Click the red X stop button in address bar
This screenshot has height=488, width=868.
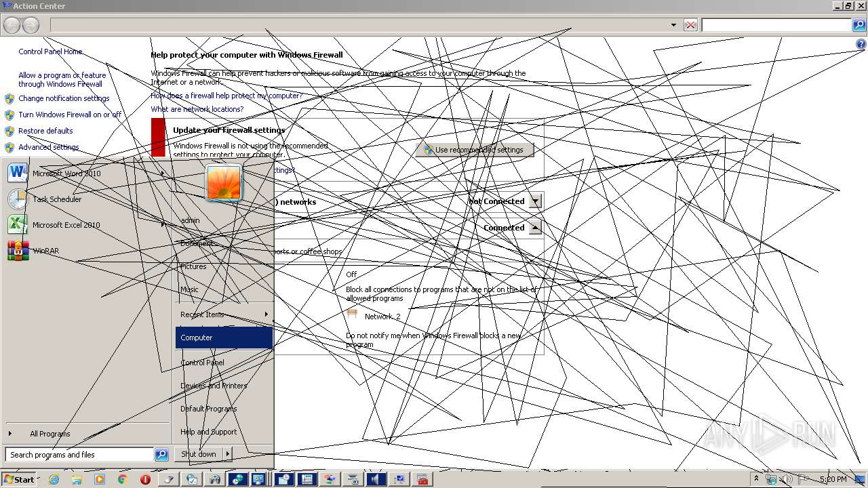click(x=690, y=25)
